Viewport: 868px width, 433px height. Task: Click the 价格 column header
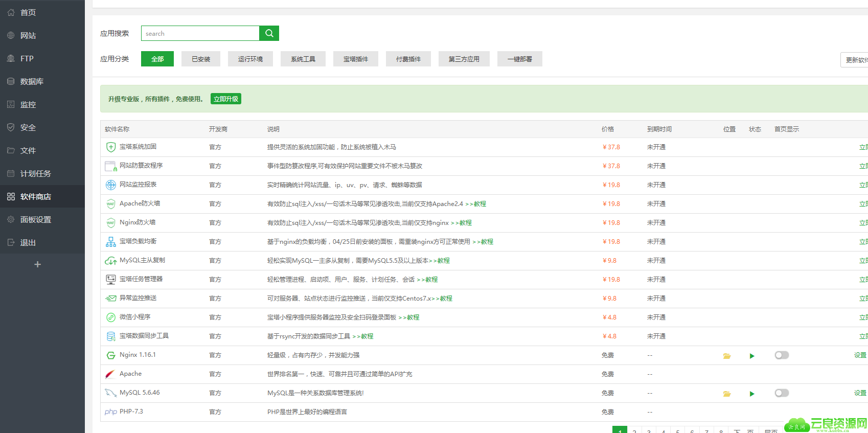(608, 129)
